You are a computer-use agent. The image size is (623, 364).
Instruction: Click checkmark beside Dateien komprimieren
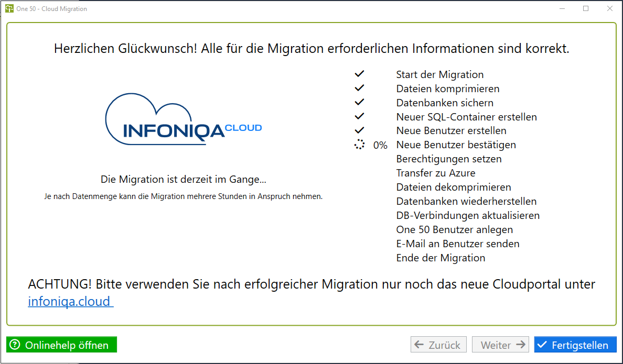[x=359, y=88]
